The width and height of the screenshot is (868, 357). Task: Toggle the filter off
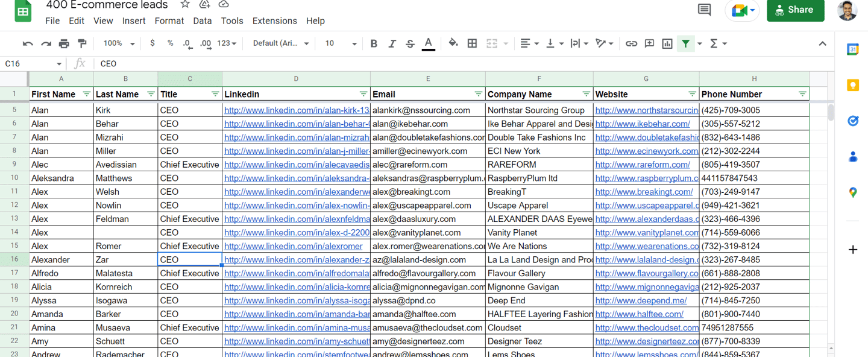point(685,43)
